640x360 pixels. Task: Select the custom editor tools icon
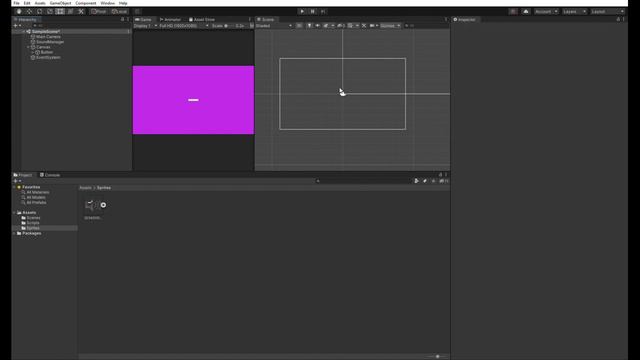(x=81, y=11)
